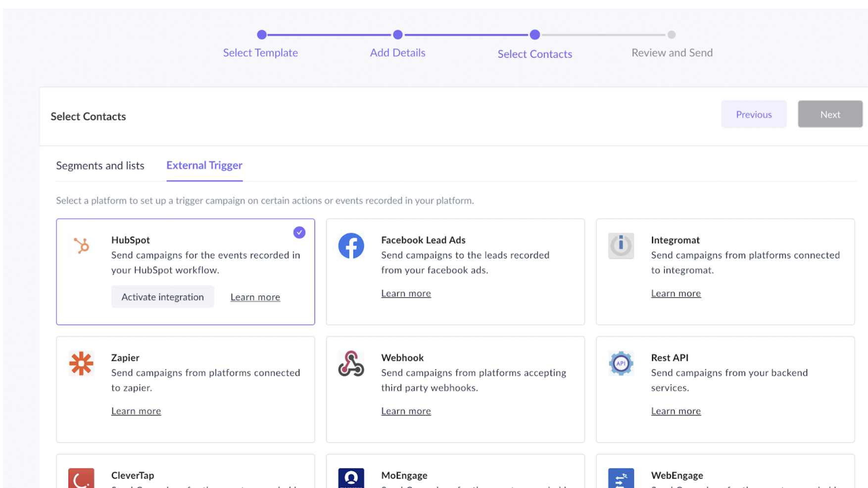Open Learn more for Facebook Lead Ads
Image resolution: width=868 pixels, height=488 pixels.
[x=406, y=293]
